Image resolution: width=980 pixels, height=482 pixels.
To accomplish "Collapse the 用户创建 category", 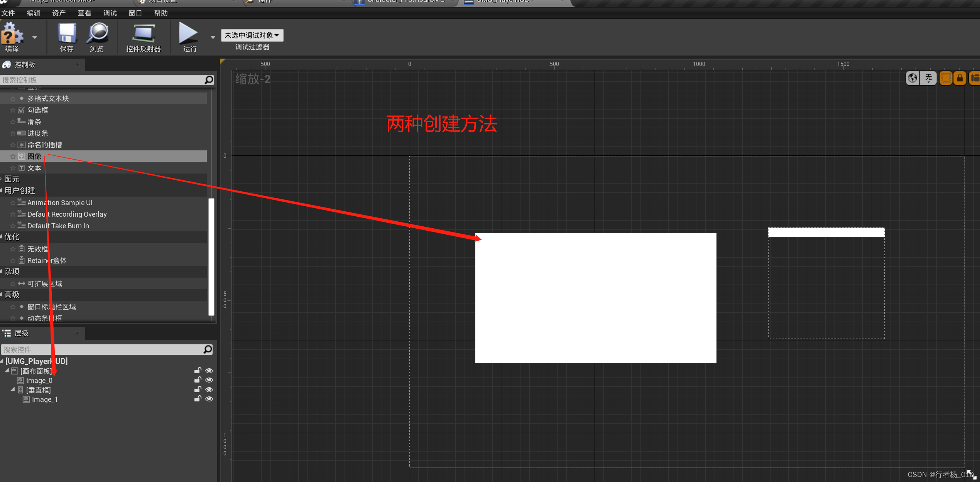I will [2, 190].
